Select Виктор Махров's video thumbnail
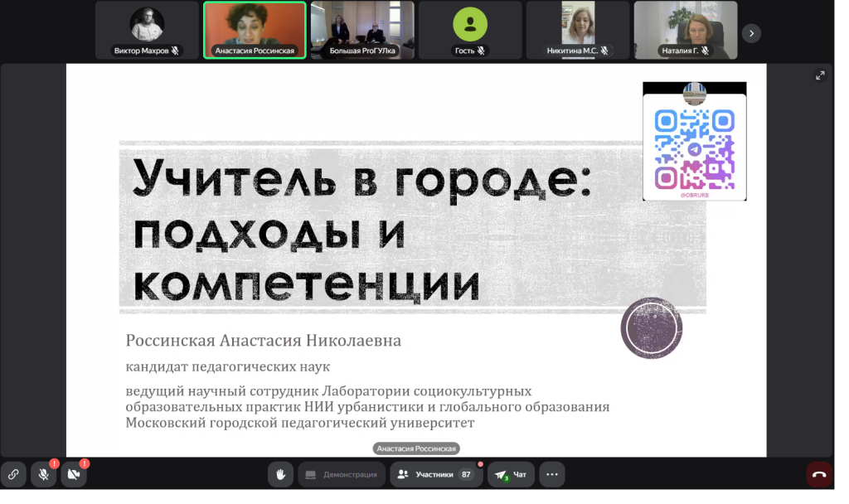 click(147, 26)
